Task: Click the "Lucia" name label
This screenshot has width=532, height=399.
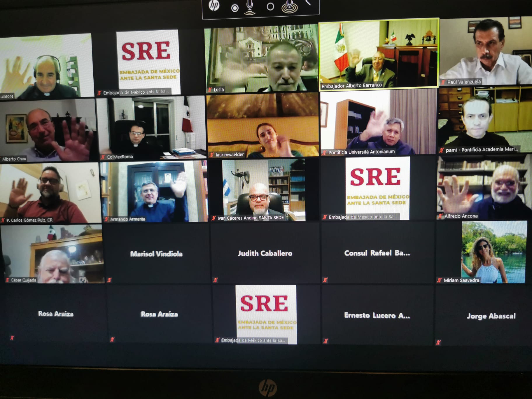Action: click(x=219, y=90)
